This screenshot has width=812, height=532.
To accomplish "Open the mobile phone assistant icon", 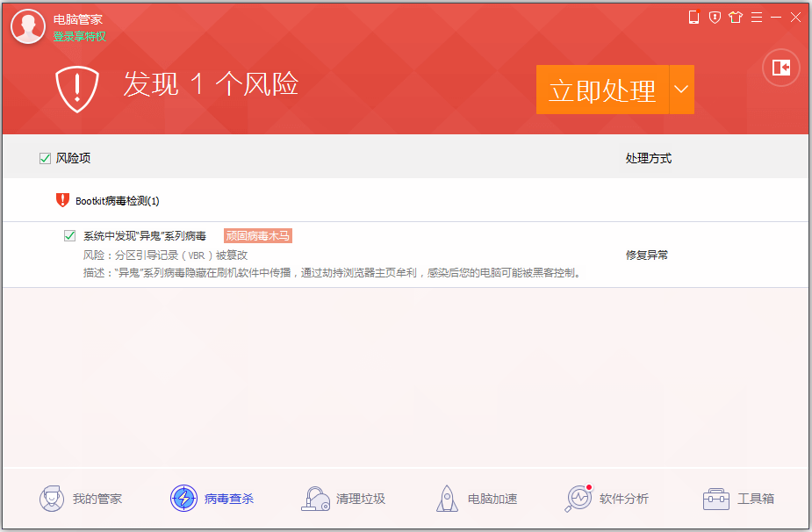I will pos(693,17).
